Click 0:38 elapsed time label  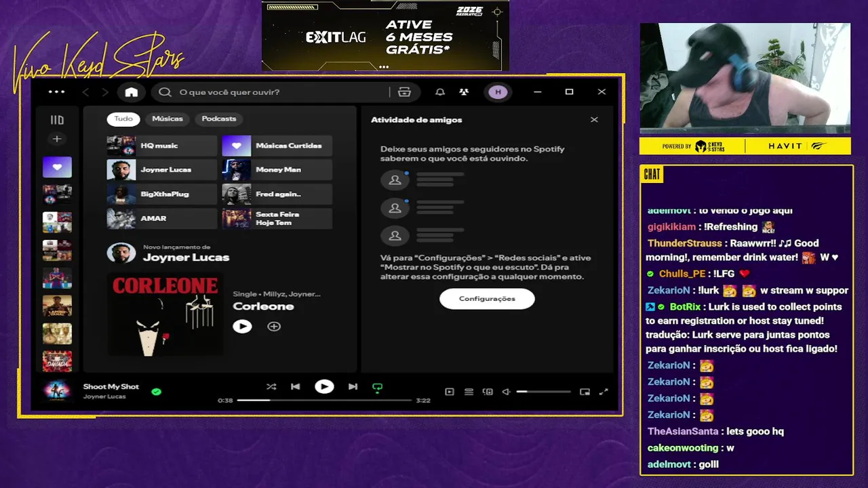tap(225, 401)
